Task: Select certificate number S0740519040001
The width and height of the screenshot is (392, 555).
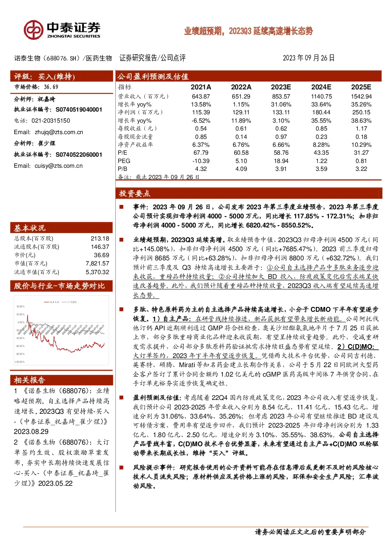Action: point(79,110)
